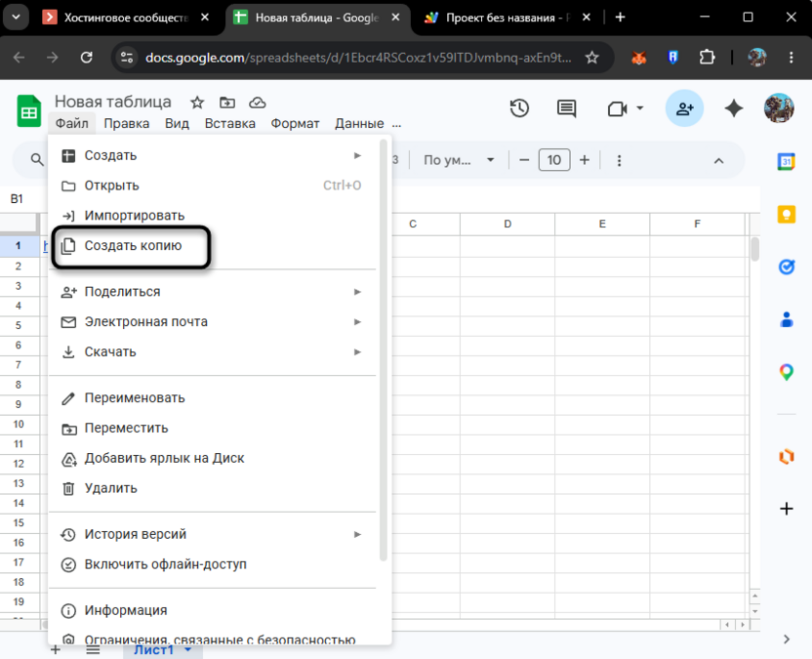The height and width of the screenshot is (659, 812).
Task: Open the comments icon in the header
Action: [566, 108]
